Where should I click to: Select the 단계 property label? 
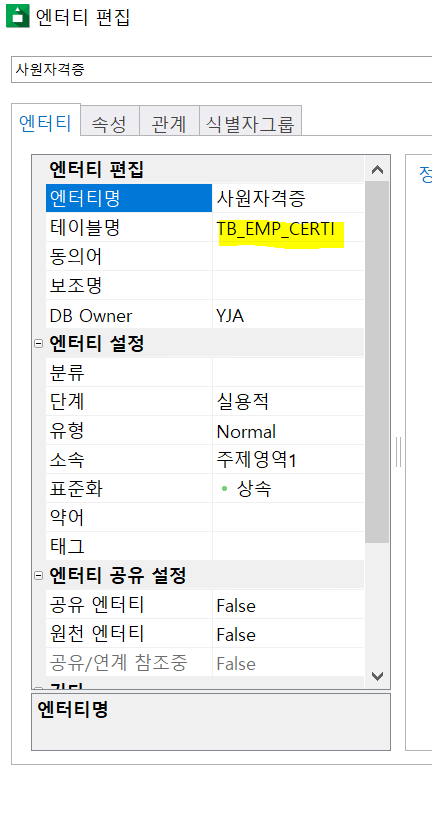tap(67, 402)
